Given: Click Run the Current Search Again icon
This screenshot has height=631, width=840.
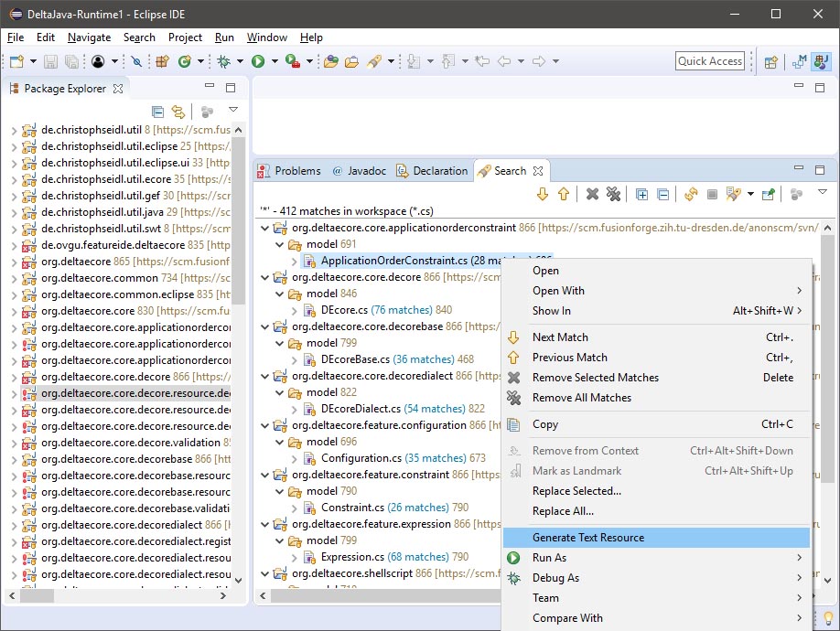Looking at the screenshot, I should click(x=691, y=194).
